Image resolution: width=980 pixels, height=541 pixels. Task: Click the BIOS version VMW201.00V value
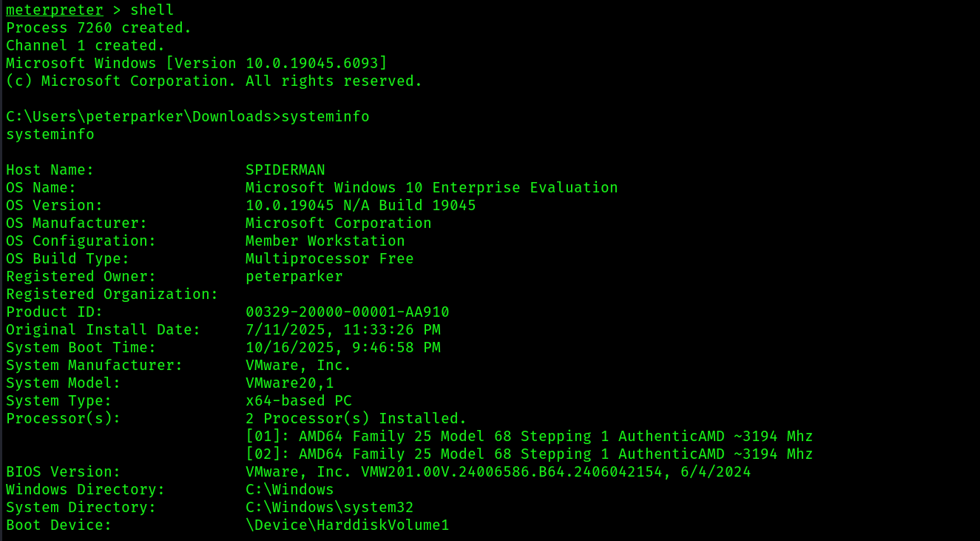point(499,472)
